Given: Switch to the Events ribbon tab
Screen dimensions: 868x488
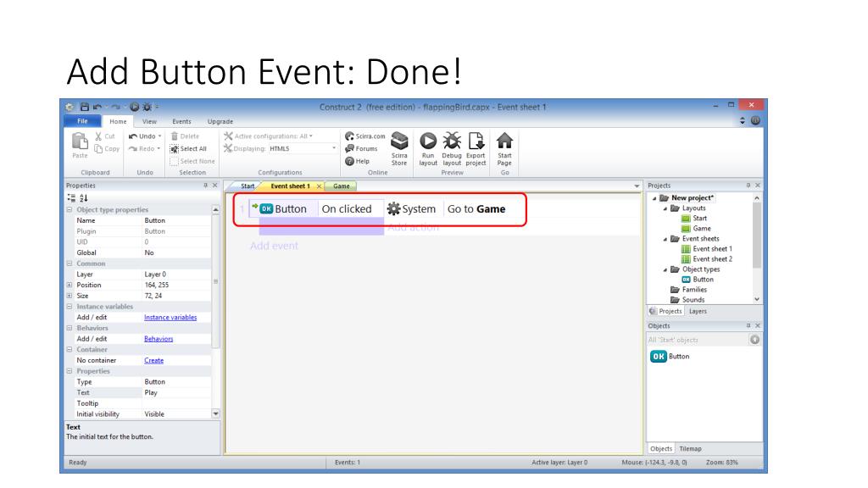Looking at the screenshot, I should pos(181,121).
